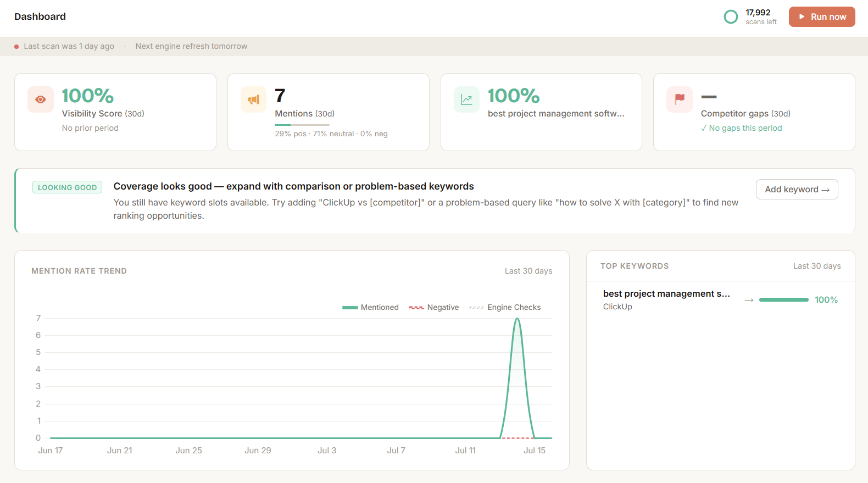Click the scans left ring indicator
Viewport: 868px width, 483px height.
(x=731, y=17)
